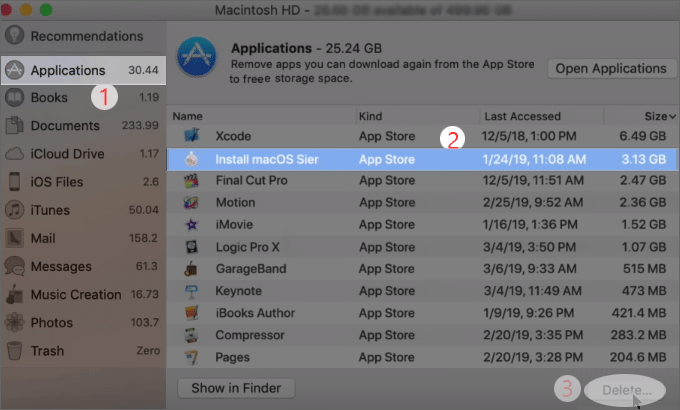The image size is (680, 410).
Task: Select the Photos category
Action: tap(83, 322)
